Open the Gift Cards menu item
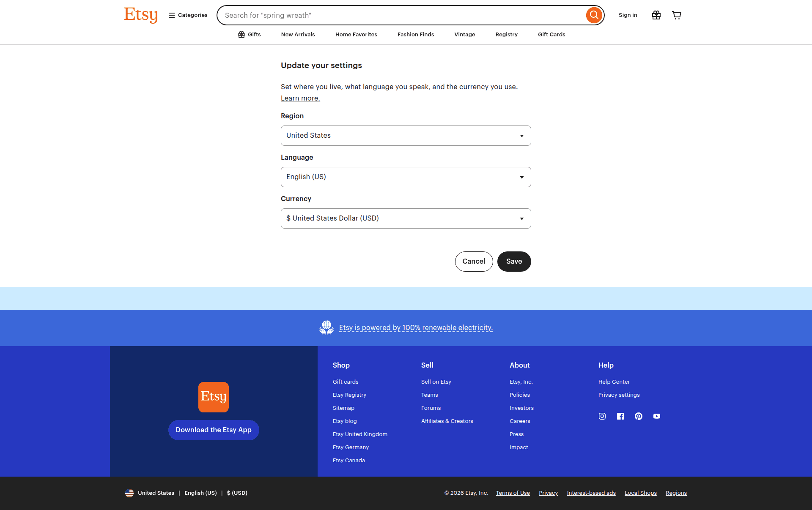 [x=551, y=35]
